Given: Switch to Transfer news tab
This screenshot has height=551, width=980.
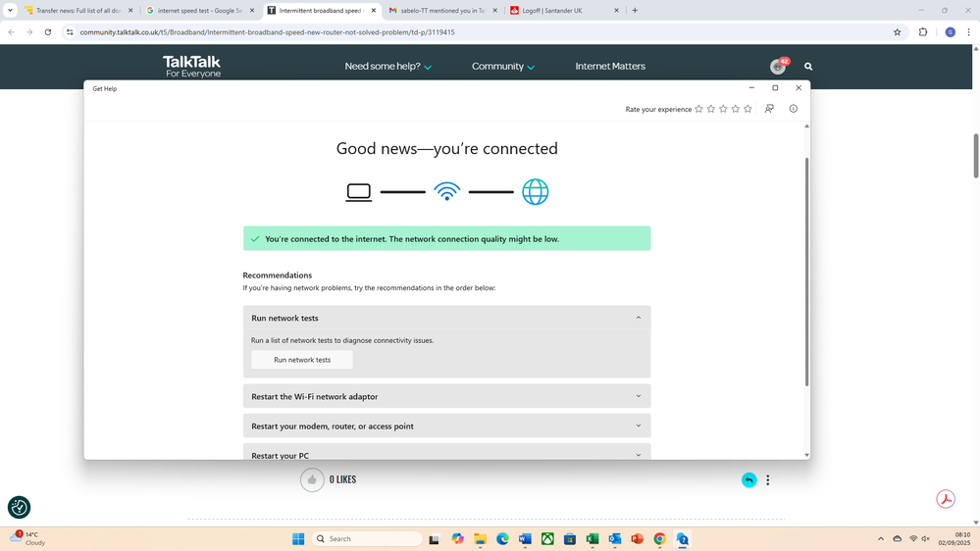Looking at the screenshot, I should 78,10.
